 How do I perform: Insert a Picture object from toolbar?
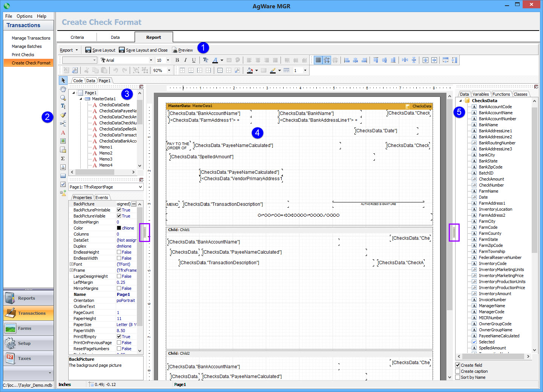[x=63, y=141]
